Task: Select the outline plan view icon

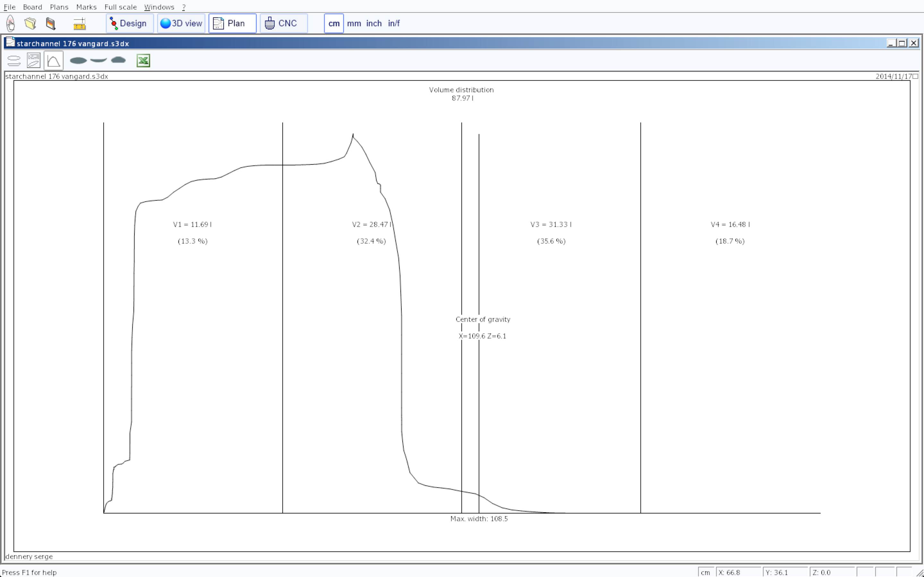Action: (14, 61)
